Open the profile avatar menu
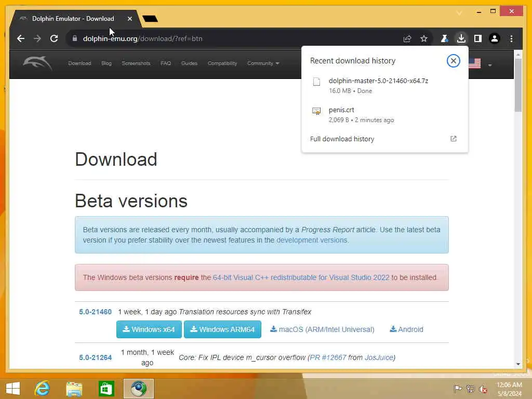Screen dimensions: 532x399 [x=495, y=38]
